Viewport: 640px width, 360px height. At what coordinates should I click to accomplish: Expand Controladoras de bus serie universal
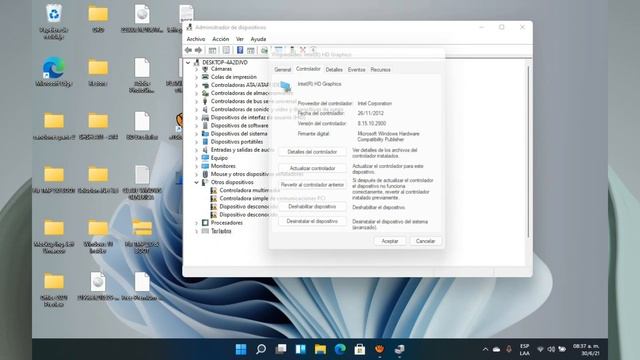click(x=197, y=101)
